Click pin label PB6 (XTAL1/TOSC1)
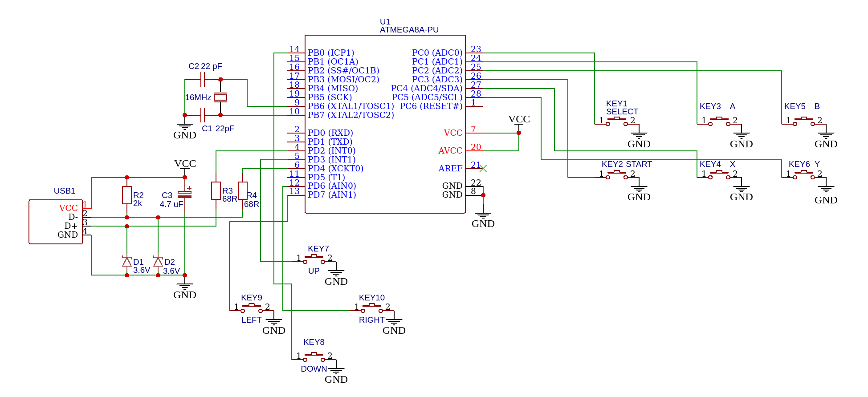The image size is (868, 397). tap(351, 106)
